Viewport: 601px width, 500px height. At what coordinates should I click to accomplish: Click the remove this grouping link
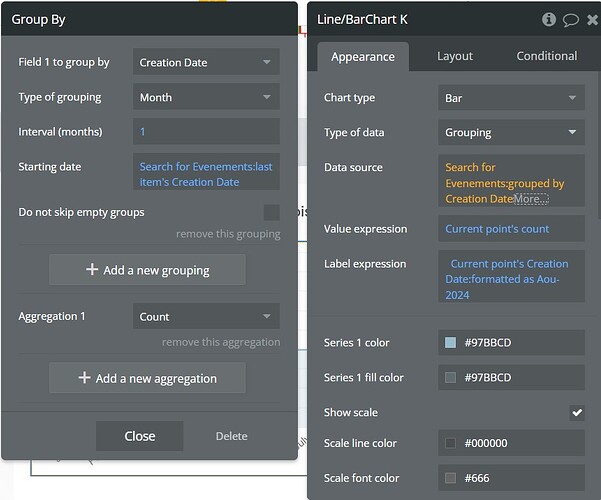pos(227,234)
